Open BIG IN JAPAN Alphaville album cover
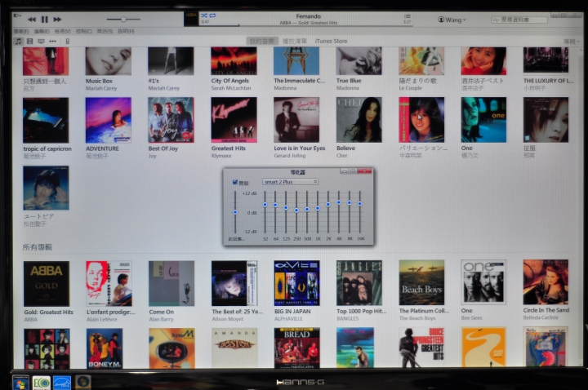Image resolution: width=588 pixels, height=390 pixels. [x=296, y=283]
